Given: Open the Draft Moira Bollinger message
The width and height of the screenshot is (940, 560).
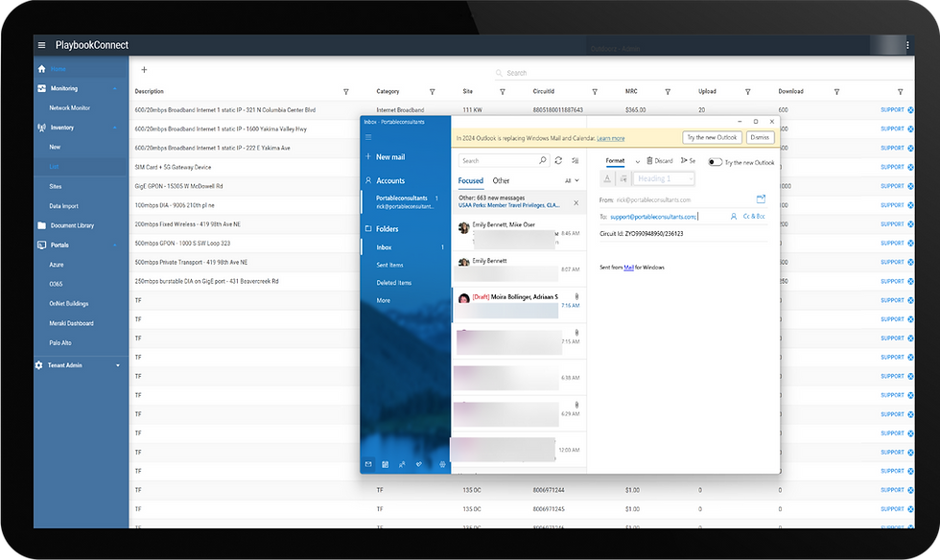Looking at the screenshot, I should (x=519, y=305).
